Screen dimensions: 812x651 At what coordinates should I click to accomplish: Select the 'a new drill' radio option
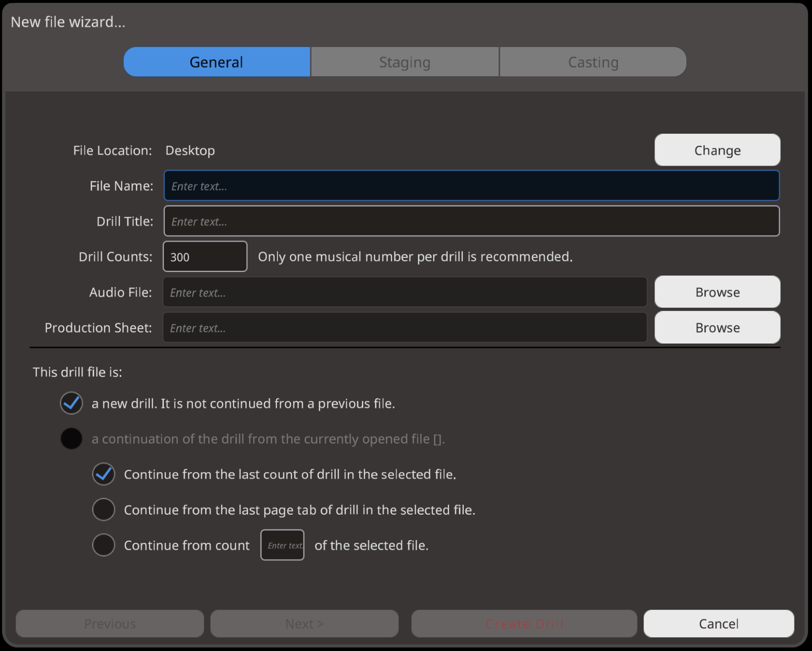coord(72,403)
